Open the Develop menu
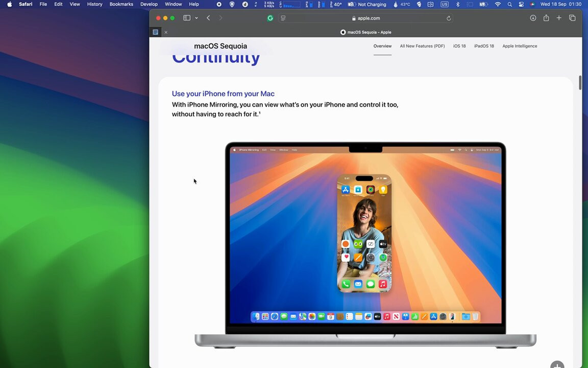Screen dimensions: 588x368 149,5
